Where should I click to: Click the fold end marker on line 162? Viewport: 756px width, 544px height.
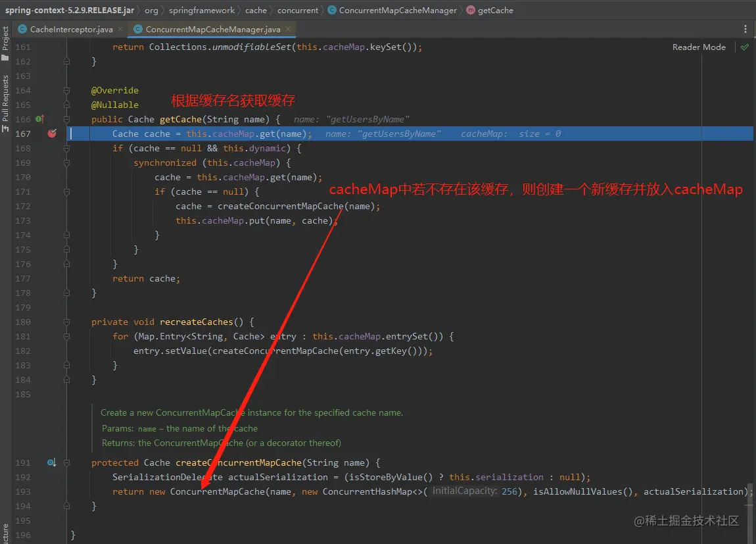[x=66, y=61]
